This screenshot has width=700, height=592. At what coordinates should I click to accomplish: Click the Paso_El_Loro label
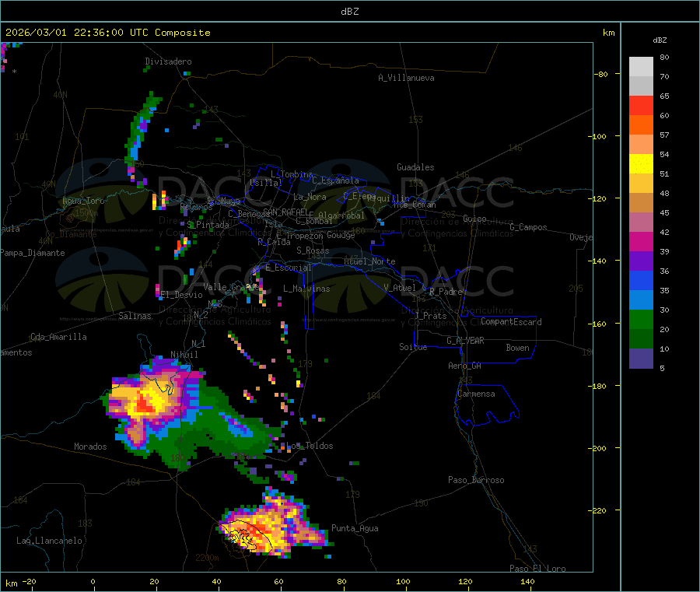coord(537,569)
